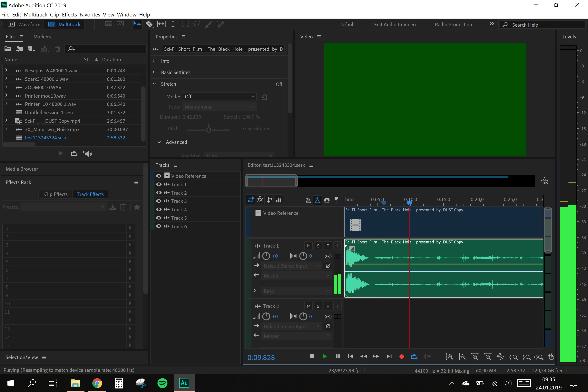Screen dimensions: 588x392
Task: Mute Track 1 with M button
Action: coord(309,246)
